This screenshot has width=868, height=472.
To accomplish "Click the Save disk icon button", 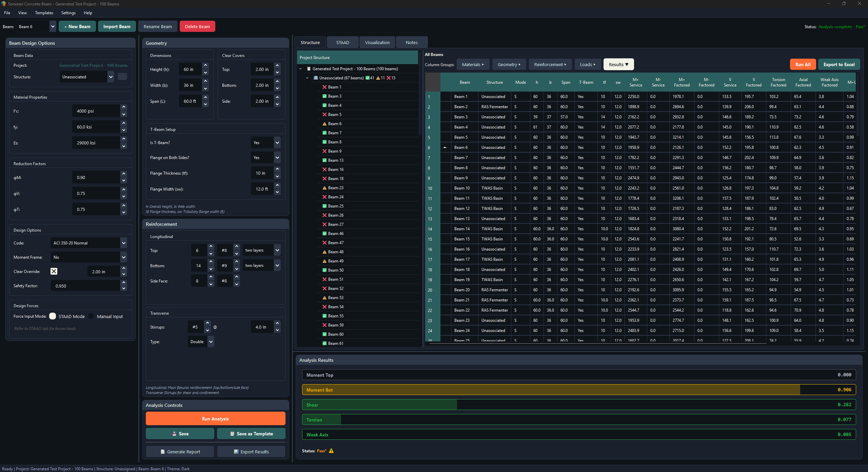I will point(174,434).
